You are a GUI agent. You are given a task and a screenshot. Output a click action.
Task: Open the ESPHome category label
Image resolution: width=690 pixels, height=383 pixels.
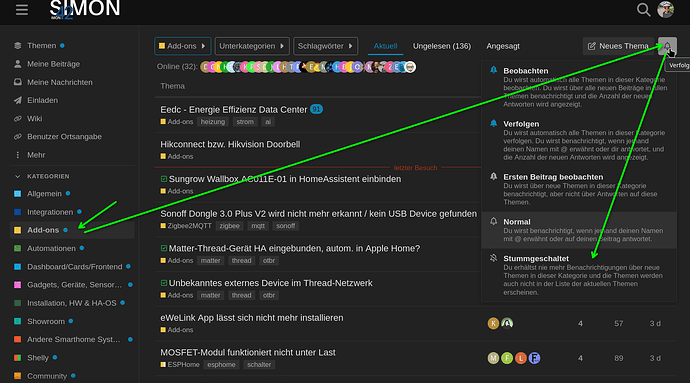pos(180,365)
